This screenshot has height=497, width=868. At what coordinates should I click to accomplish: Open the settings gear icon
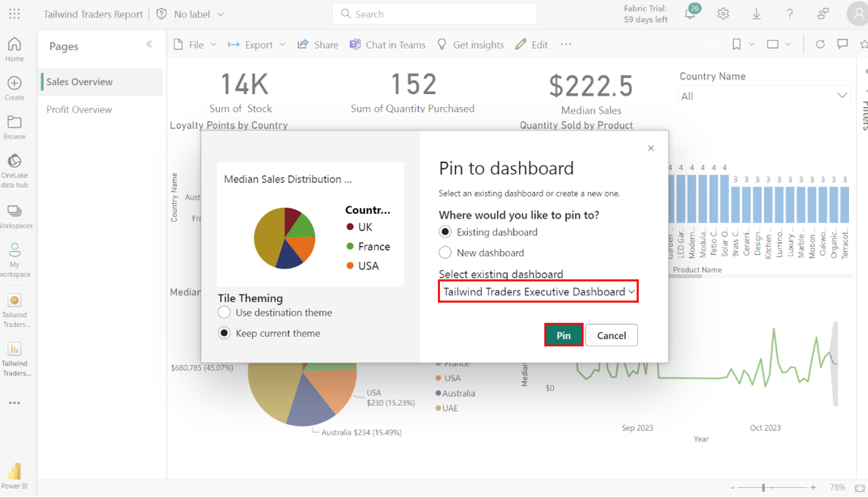723,14
